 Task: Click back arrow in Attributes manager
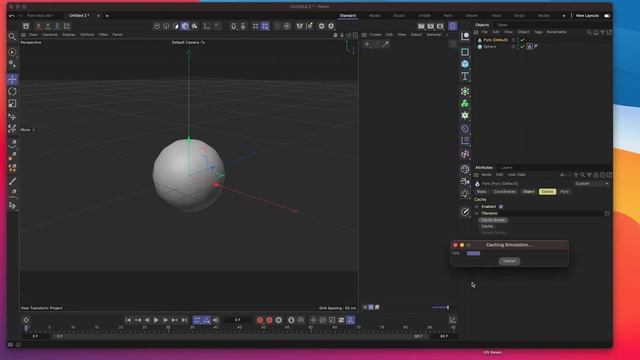563,175
